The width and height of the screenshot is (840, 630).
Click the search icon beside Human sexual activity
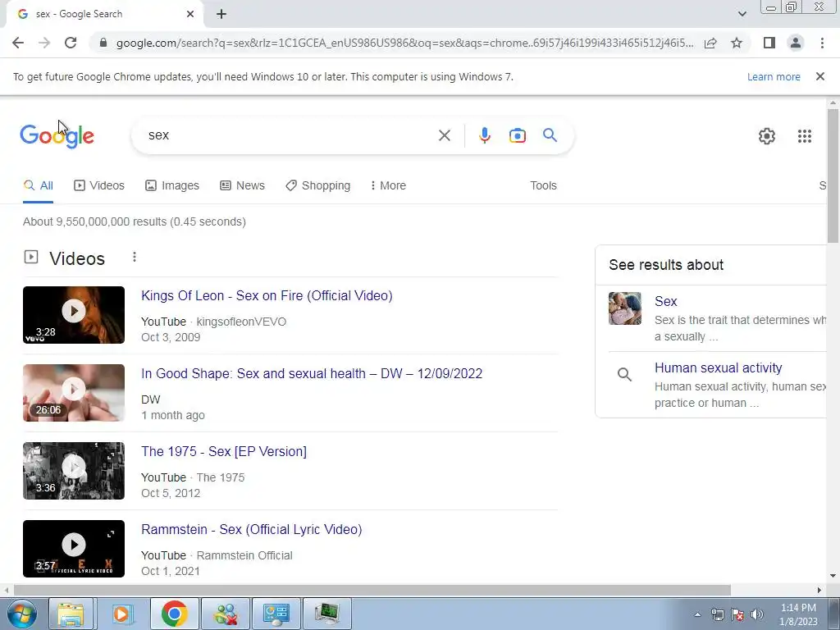pyautogui.click(x=624, y=374)
